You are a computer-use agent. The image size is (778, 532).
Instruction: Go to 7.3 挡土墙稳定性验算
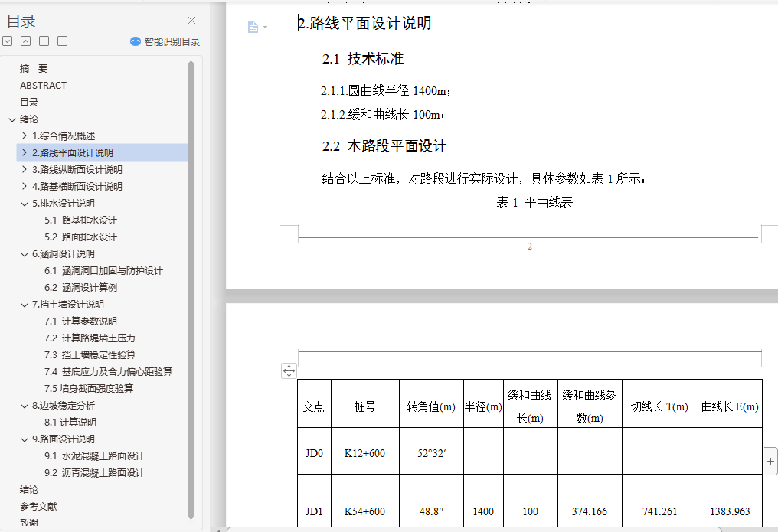pyautogui.click(x=90, y=355)
